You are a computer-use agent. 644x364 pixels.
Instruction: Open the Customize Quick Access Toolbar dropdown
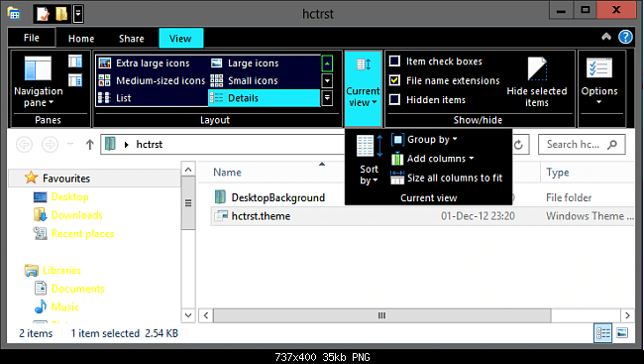point(78,14)
